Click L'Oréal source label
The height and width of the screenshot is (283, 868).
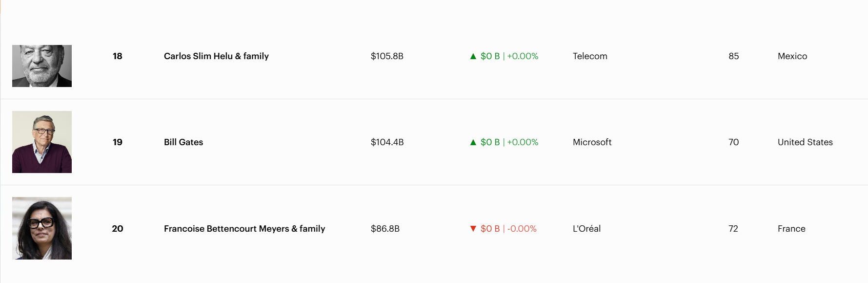point(586,229)
